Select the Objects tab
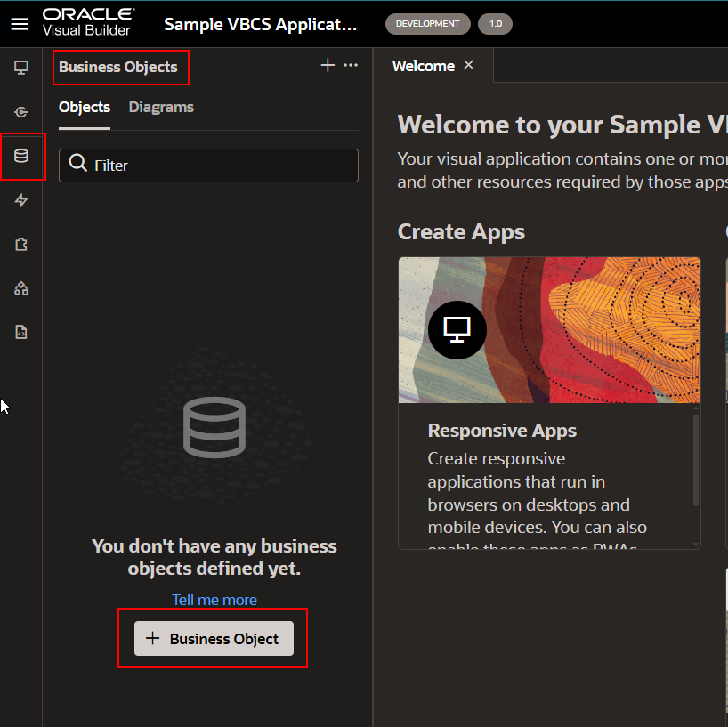The width and height of the screenshot is (728, 727). tap(85, 108)
